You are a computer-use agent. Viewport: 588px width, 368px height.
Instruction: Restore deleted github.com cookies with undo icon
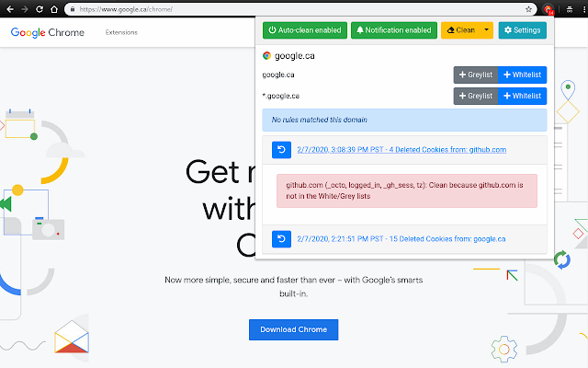click(x=281, y=150)
